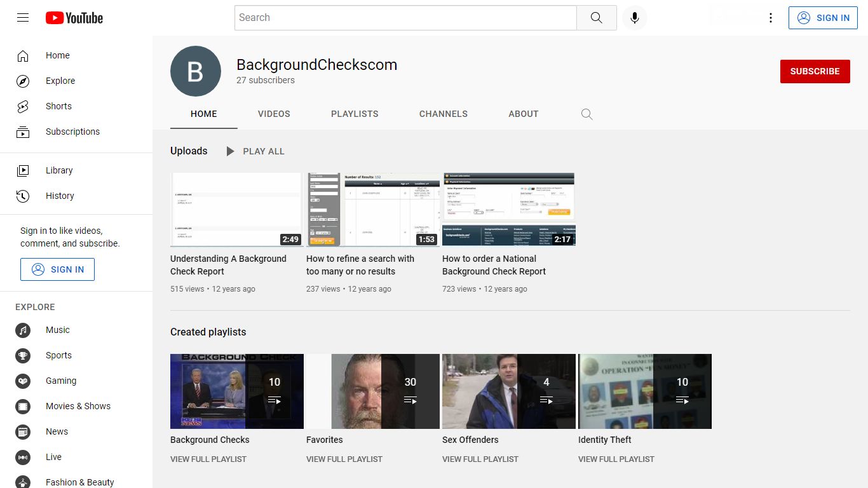
Task: View full Background Checks playlist
Action: [208, 459]
